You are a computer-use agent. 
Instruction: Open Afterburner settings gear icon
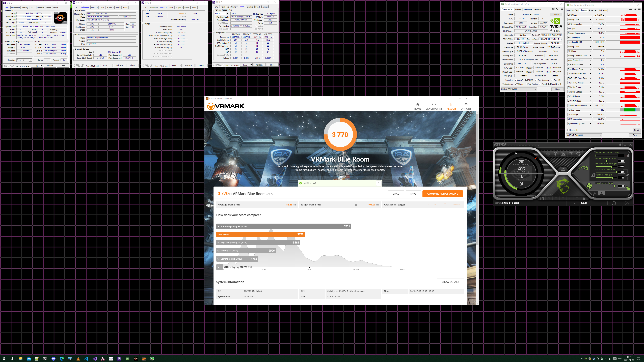point(578,154)
